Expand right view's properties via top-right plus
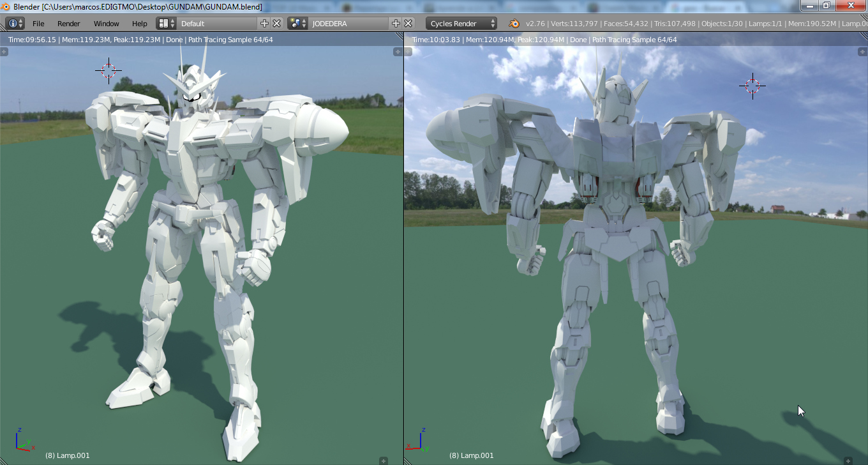The height and width of the screenshot is (465, 868). pyautogui.click(x=862, y=51)
